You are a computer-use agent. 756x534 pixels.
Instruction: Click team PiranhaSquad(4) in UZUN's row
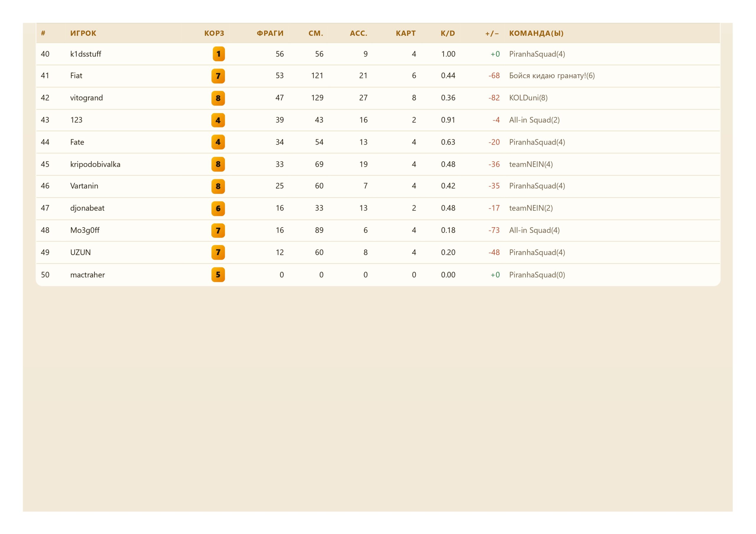537,252
